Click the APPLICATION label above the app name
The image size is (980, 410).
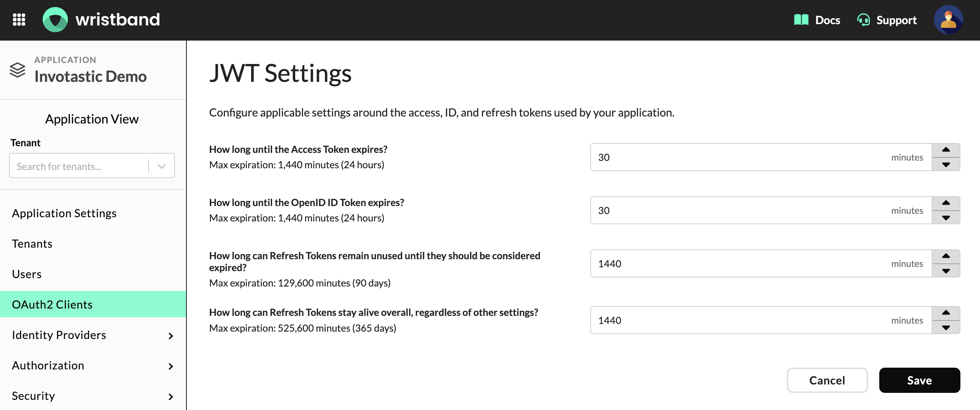tap(65, 60)
